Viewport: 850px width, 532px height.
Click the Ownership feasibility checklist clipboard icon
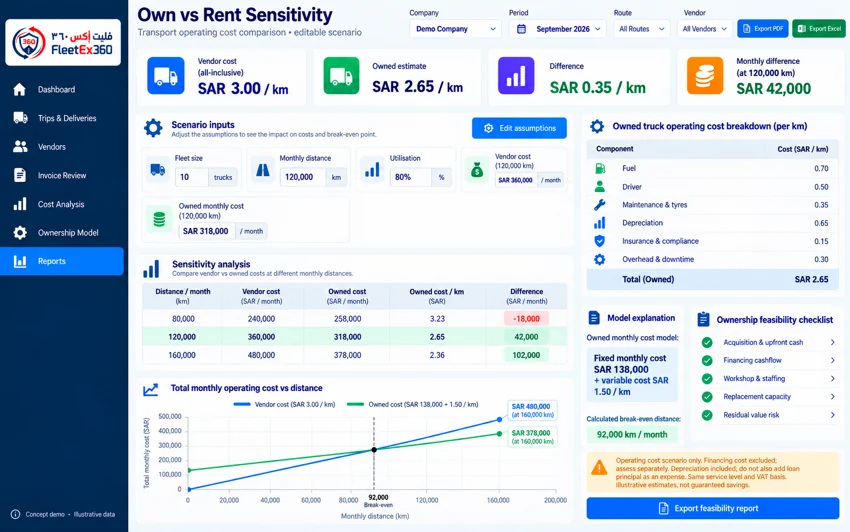(x=704, y=319)
